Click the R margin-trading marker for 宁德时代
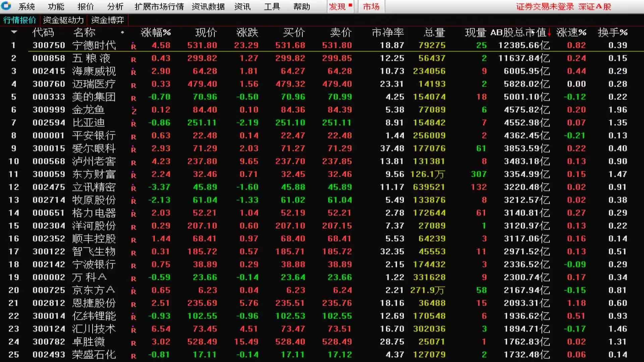644x362 pixels. click(133, 46)
